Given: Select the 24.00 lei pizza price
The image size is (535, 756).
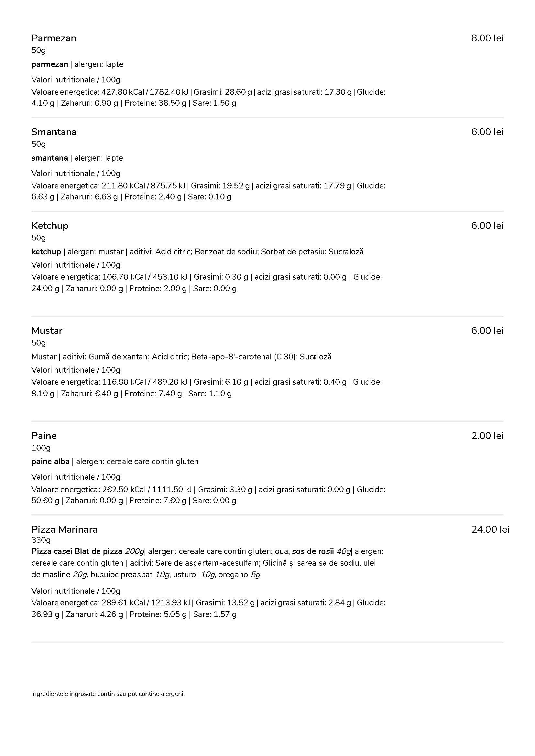Looking at the screenshot, I should pos(490,529).
